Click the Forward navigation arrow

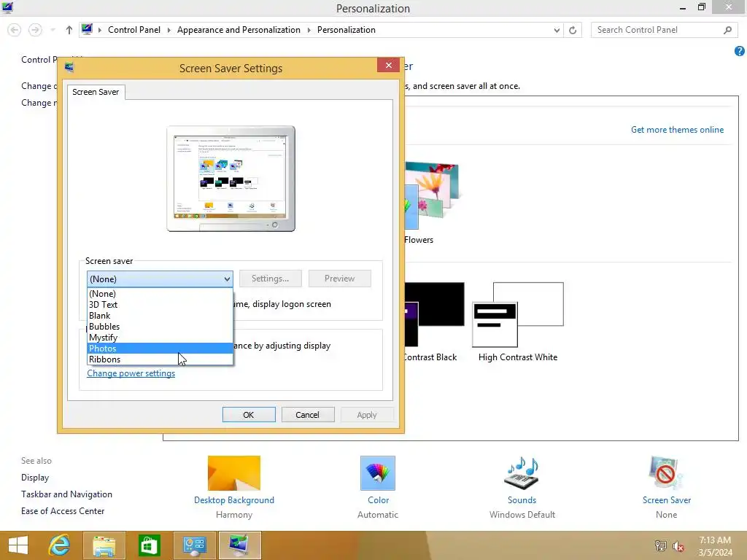tap(35, 30)
